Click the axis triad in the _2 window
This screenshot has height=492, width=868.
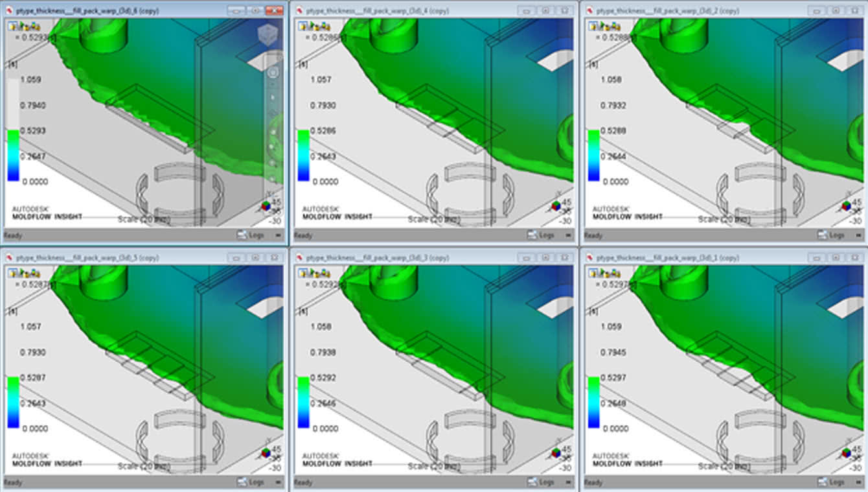coord(847,206)
